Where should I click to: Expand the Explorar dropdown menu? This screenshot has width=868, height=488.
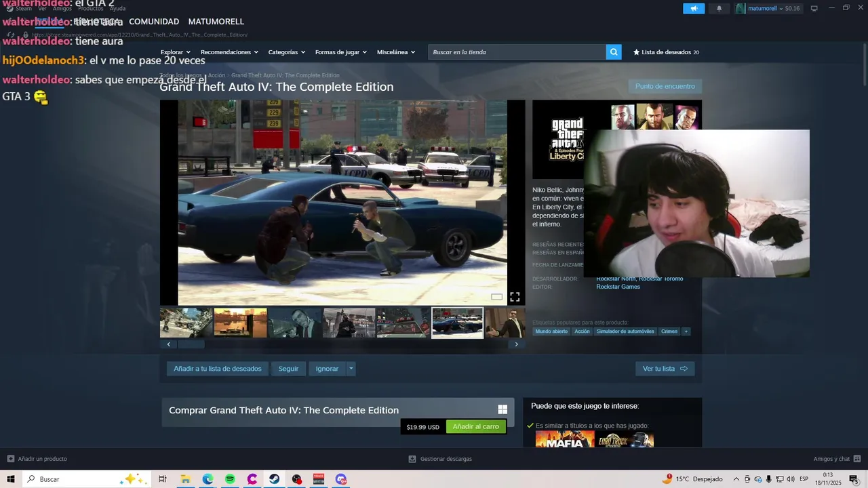(176, 52)
